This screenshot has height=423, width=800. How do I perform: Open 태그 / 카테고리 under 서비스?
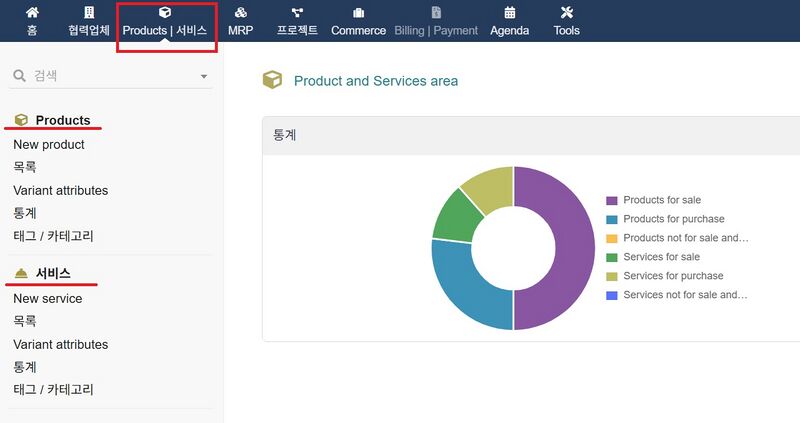pos(57,390)
